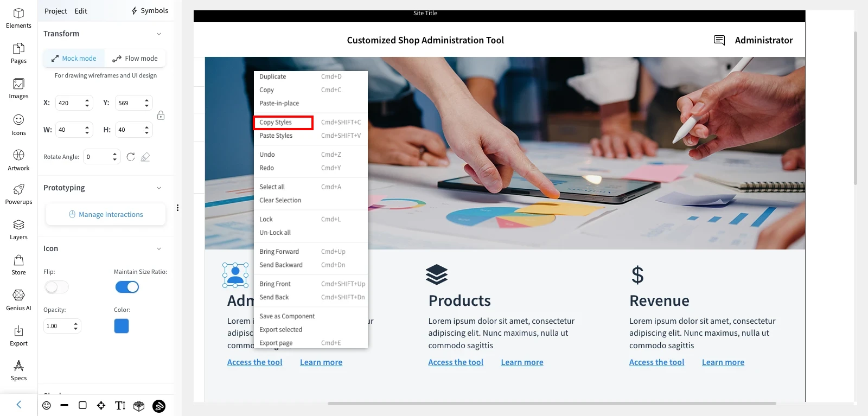Click the Manage Interactions button
The height and width of the screenshot is (416, 868).
coord(106,214)
